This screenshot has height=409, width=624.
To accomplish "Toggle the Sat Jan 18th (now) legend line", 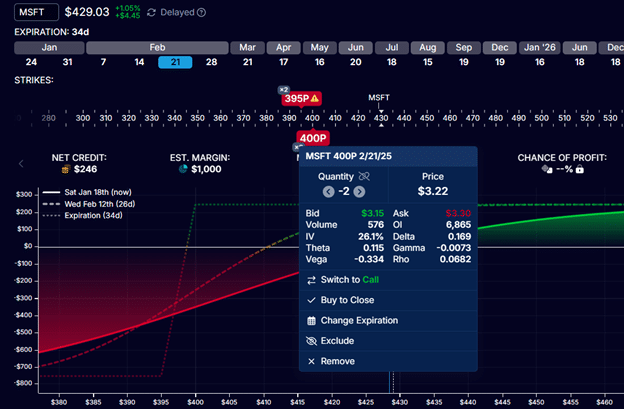I will pos(87,192).
